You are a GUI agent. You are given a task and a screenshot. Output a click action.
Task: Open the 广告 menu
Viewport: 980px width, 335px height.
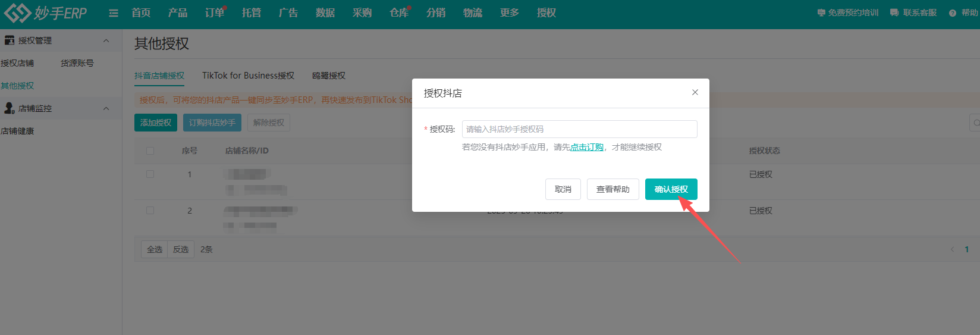pos(288,13)
